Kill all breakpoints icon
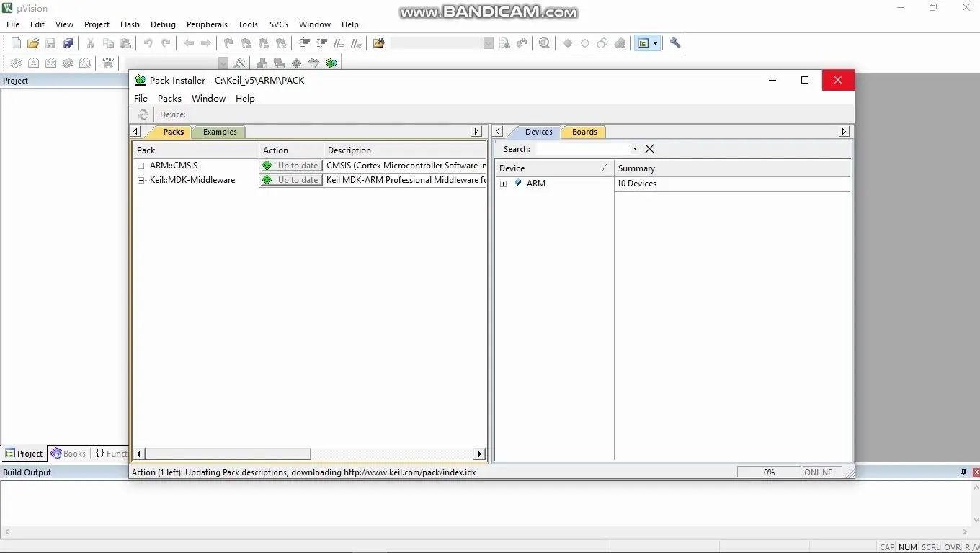This screenshot has height=553, width=980. click(x=620, y=43)
